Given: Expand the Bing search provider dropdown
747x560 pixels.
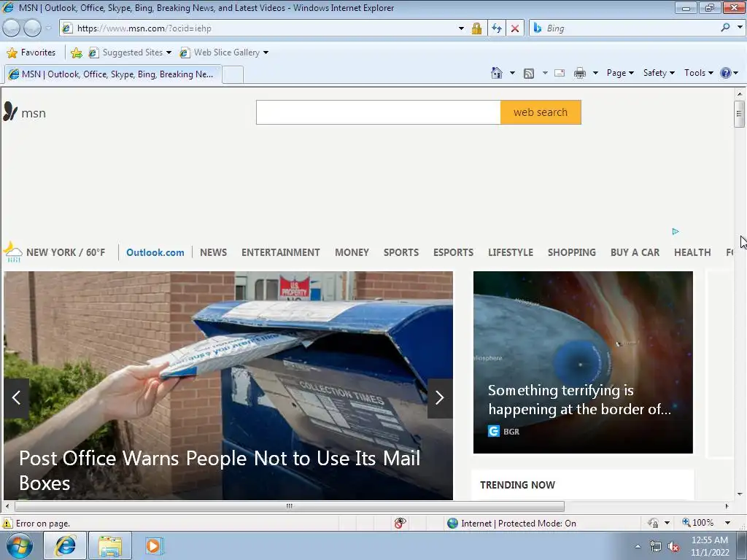Looking at the screenshot, I should [x=740, y=28].
